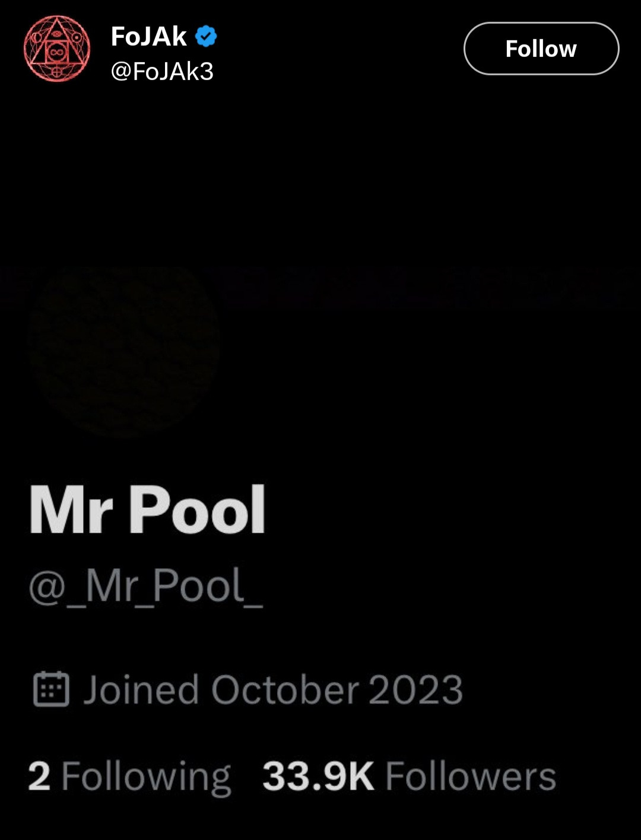Viewport: 641px width, 840px height.
Task: Click the calendar icon beside the join date
Action: tap(51, 689)
